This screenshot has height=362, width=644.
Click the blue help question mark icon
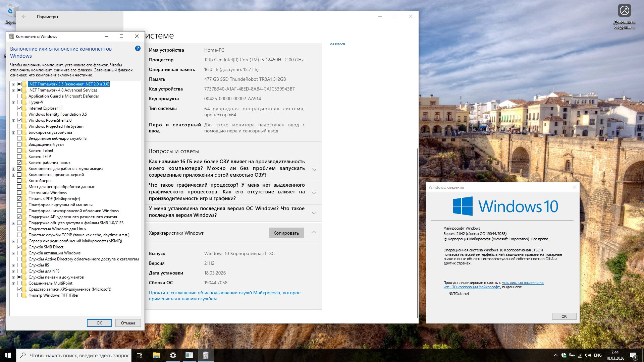coord(138,49)
